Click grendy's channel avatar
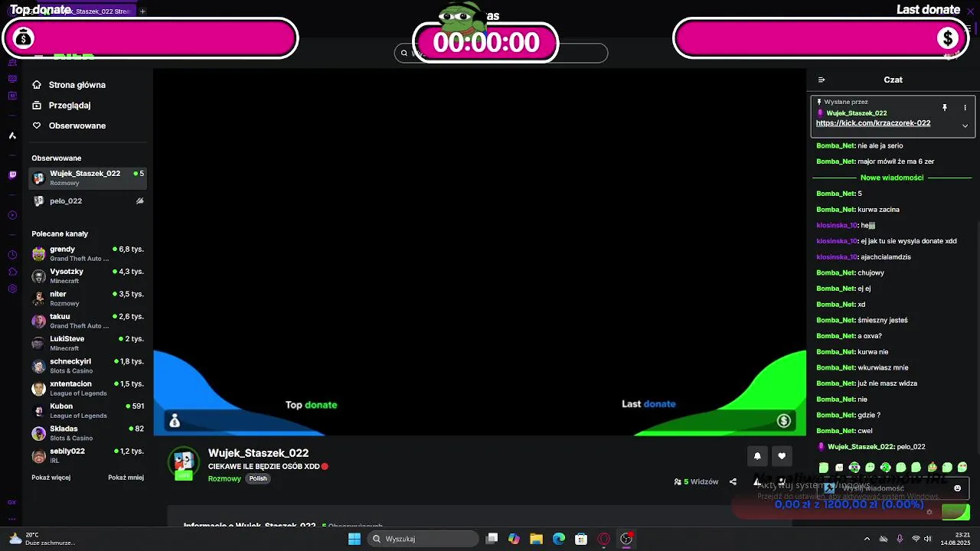 coord(38,253)
